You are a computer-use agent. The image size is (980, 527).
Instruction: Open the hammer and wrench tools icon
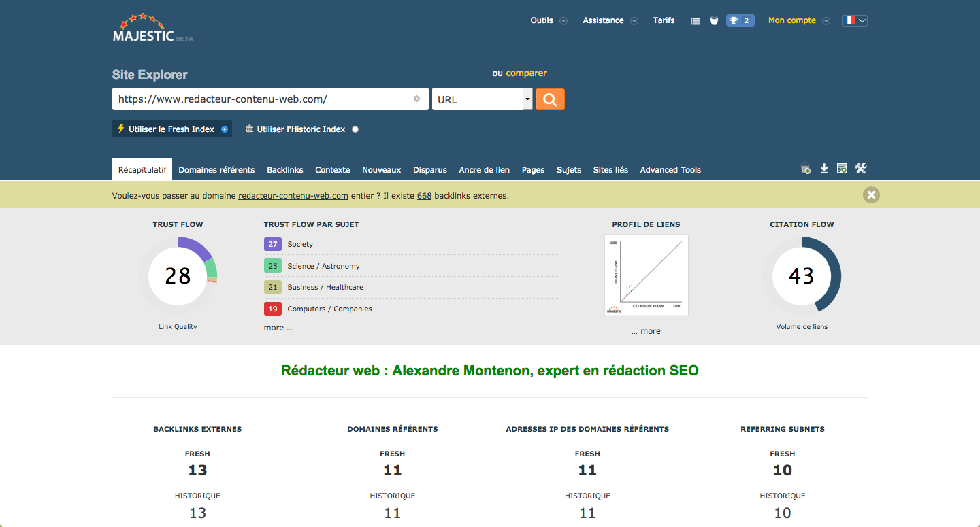pos(861,168)
